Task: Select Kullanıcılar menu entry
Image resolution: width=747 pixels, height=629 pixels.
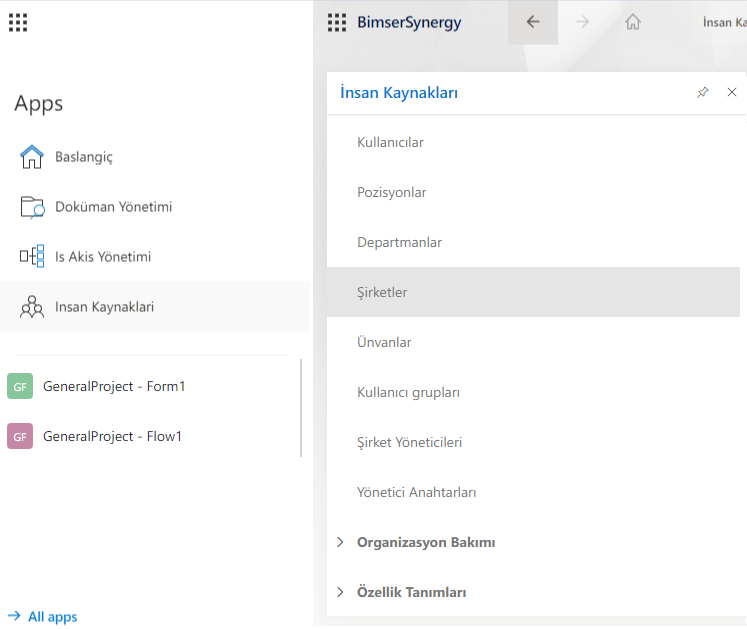Action: [x=390, y=142]
